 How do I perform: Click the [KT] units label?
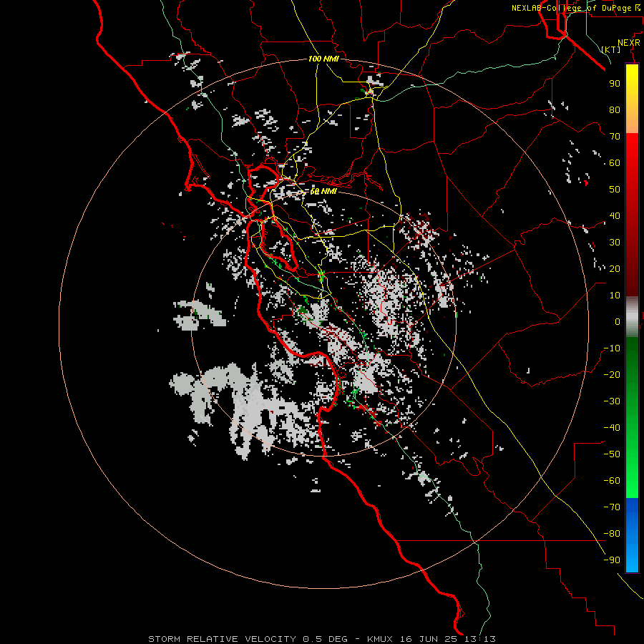[610, 49]
